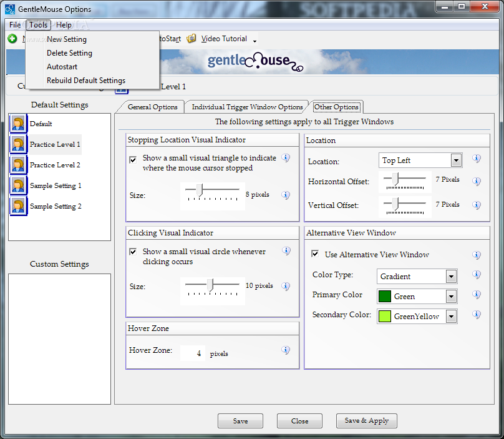This screenshot has width=504, height=439.
Task: Click the green plus New Setting icon
Action: [12, 39]
